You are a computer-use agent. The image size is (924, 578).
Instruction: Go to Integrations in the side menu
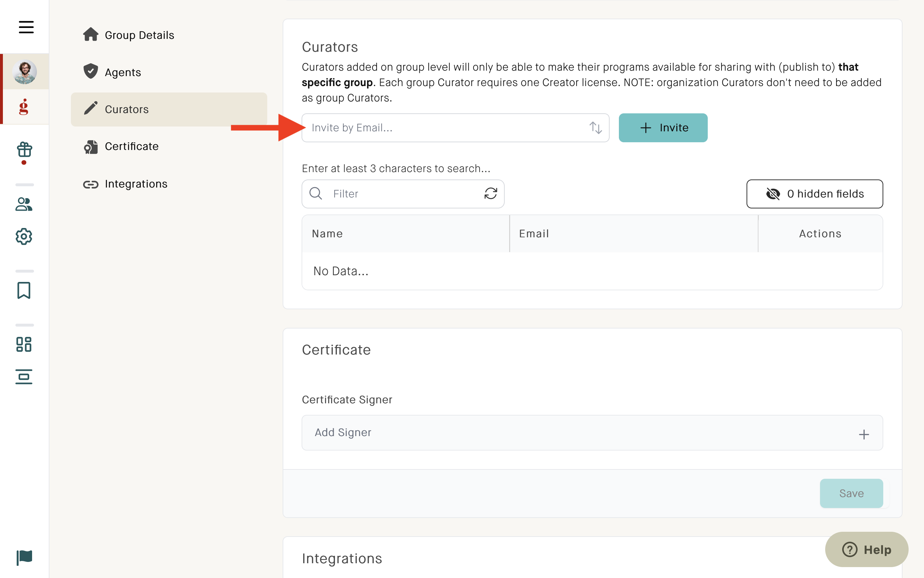click(x=169, y=184)
